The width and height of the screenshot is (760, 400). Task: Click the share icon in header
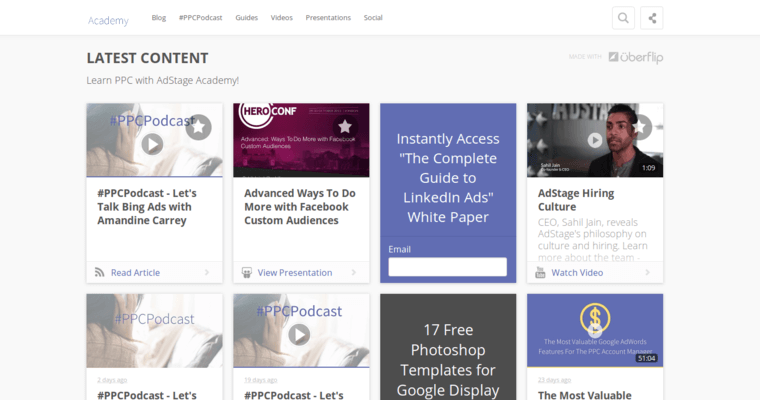[651, 18]
